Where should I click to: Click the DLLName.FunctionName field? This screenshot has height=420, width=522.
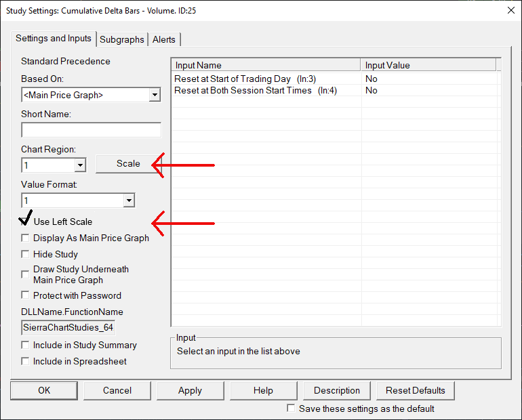coord(68,328)
